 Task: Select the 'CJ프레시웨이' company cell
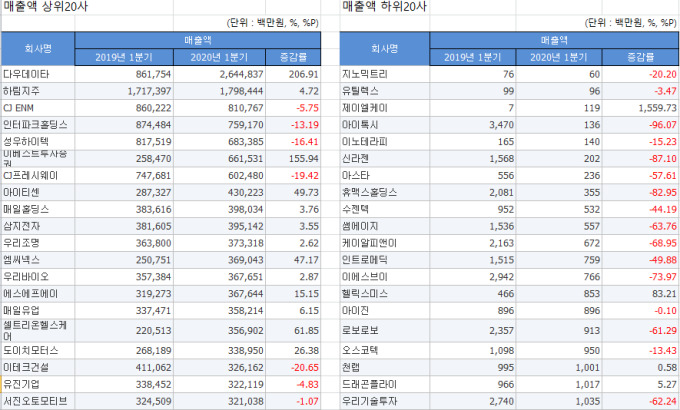click(x=38, y=176)
